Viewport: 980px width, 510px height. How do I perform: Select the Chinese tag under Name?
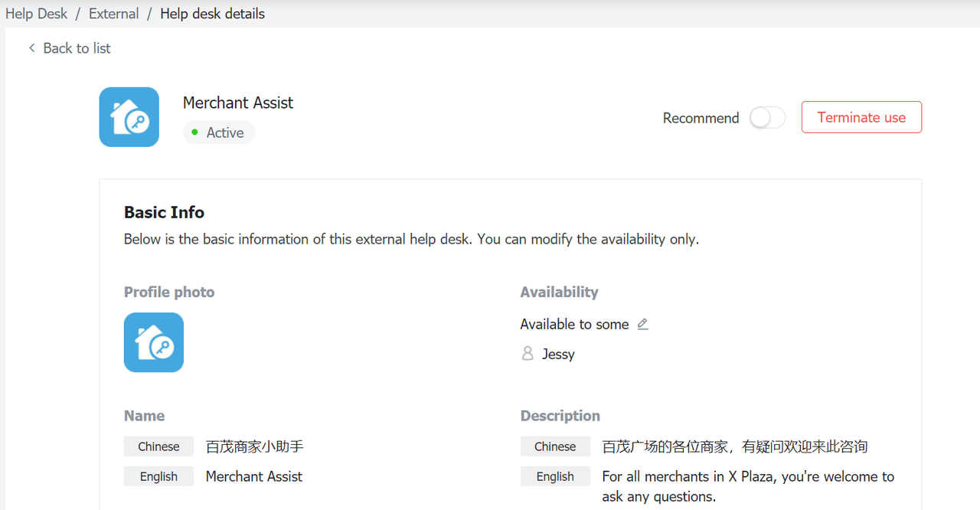pos(158,446)
